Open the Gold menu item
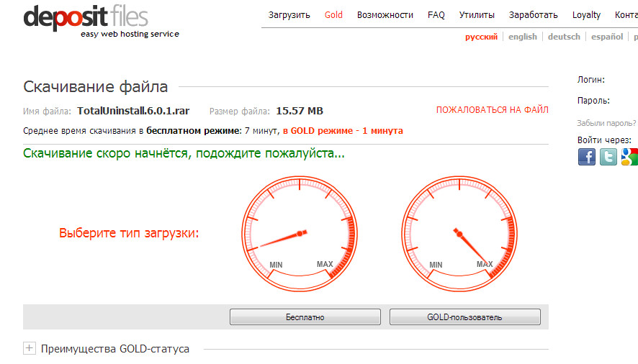 click(333, 15)
